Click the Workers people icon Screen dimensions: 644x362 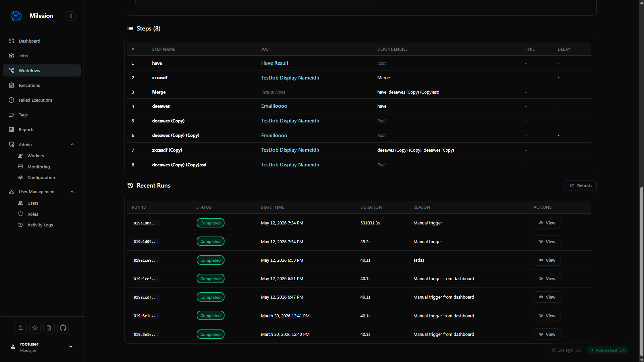point(20,156)
